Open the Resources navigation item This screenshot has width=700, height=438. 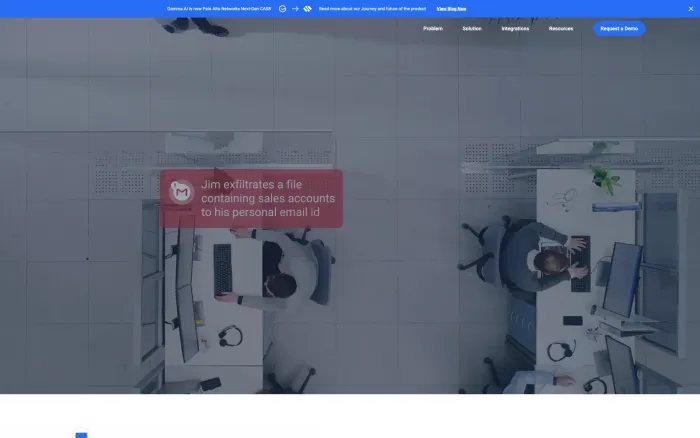[561, 29]
